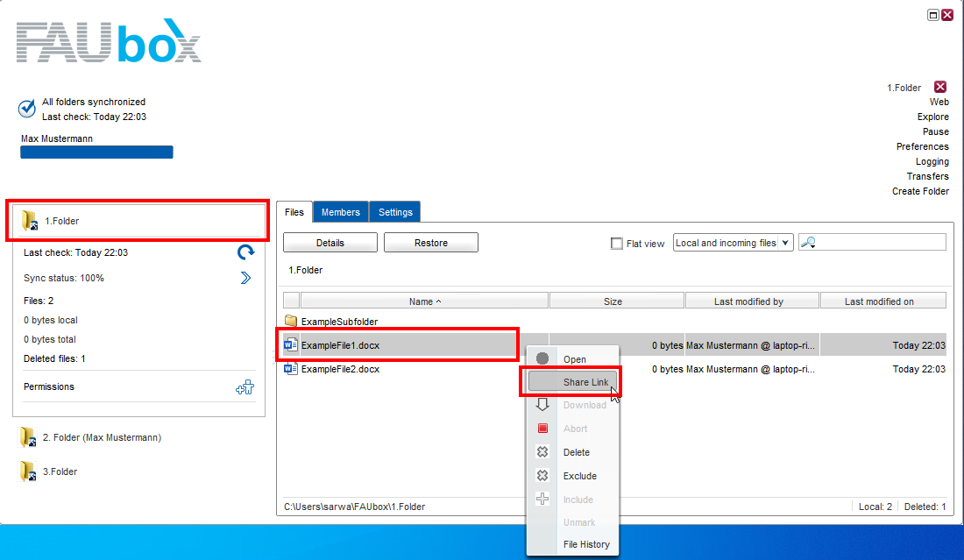Select 3.Folder in the folder list

click(60, 471)
